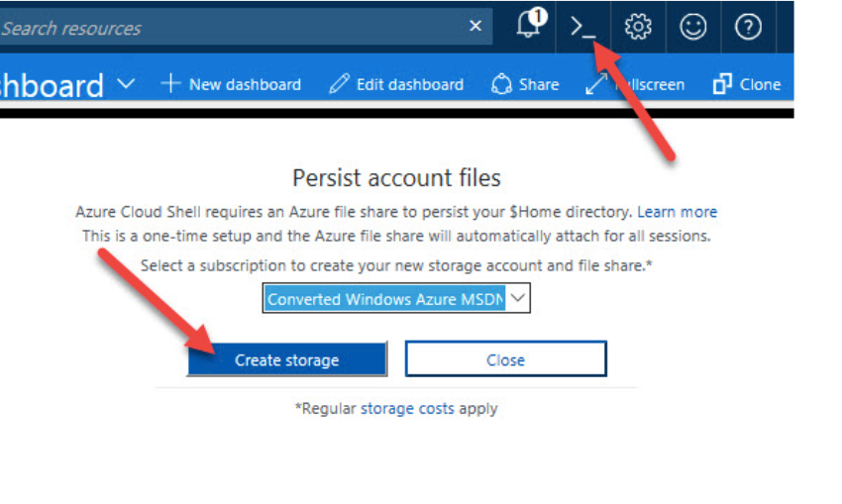Open portal settings gear icon
Screen dimensions: 842x504
click(638, 27)
